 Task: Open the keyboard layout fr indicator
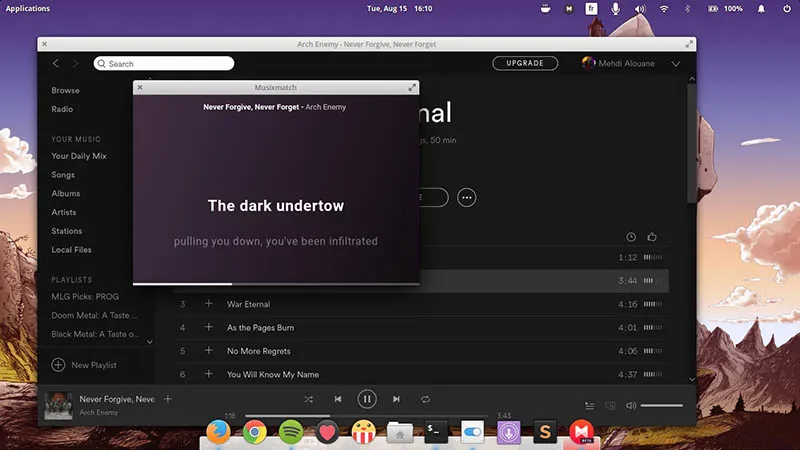coord(591,9)
